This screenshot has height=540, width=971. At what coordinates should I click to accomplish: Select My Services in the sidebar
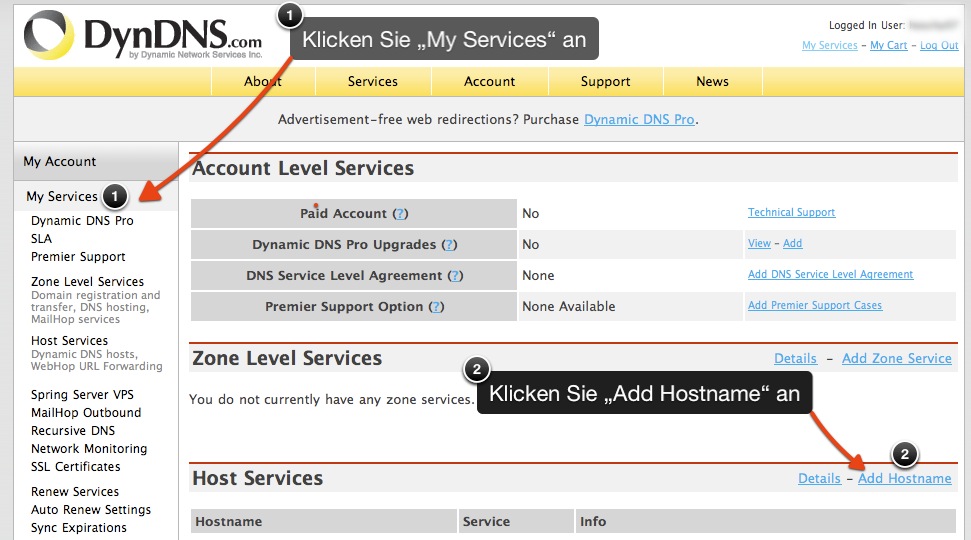tap(62, 197)
